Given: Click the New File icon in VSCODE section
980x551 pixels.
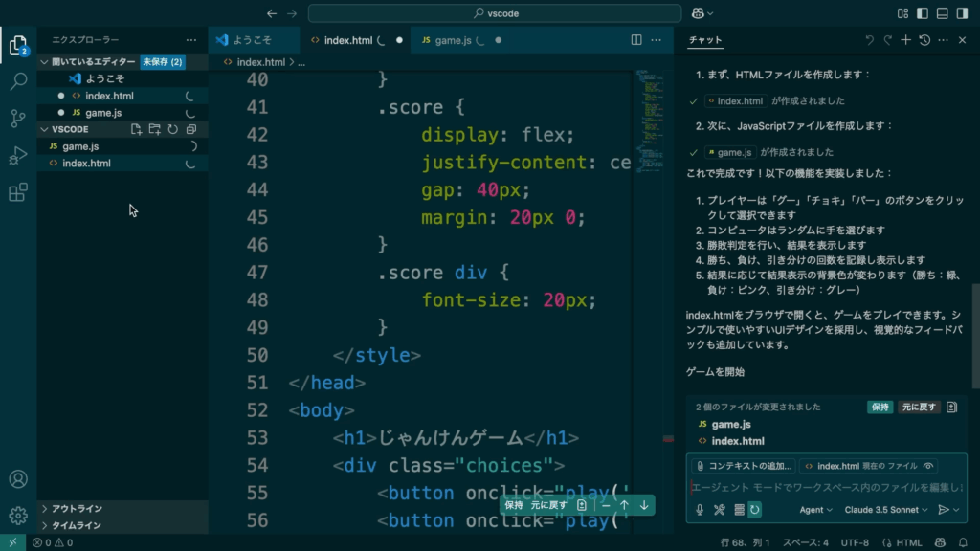Looking at the screenshot, I should (x=137, y=129).
